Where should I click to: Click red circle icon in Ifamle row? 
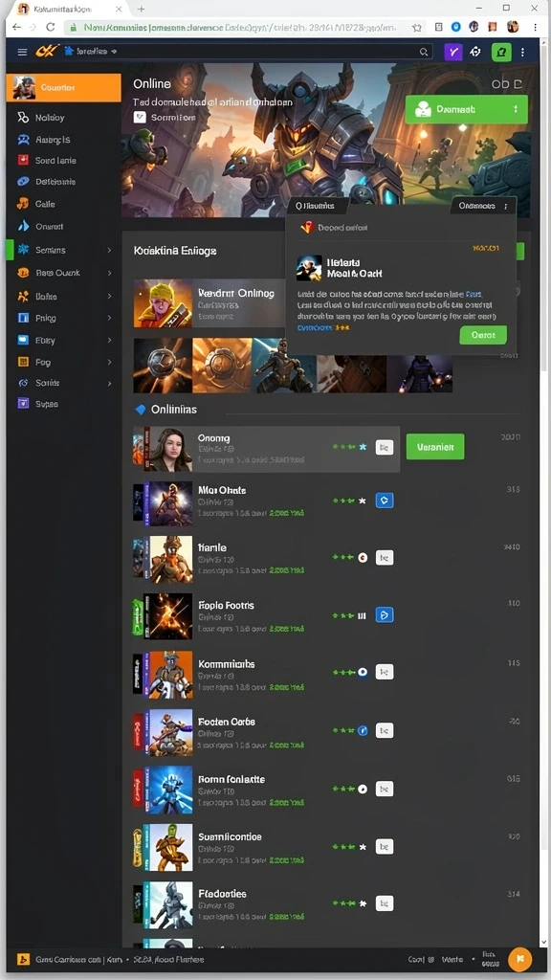point(363,558)
